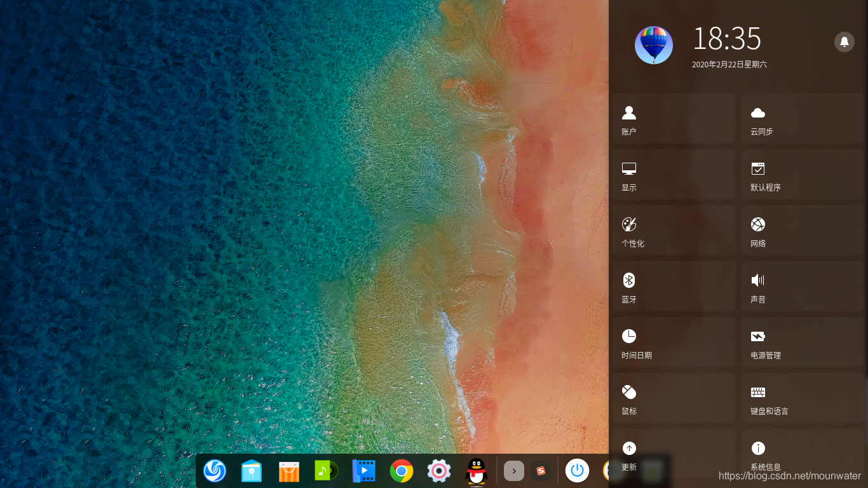Open the 时间日期 (Date and Time) tile

[x=674, y=342]
